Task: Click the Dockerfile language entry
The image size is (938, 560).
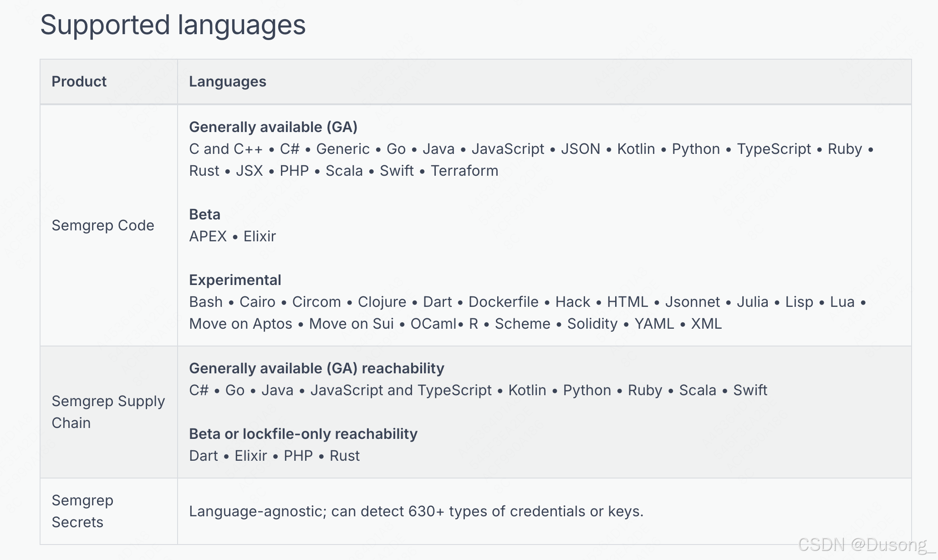Action: pyautogui.click(x=503, y=302)
